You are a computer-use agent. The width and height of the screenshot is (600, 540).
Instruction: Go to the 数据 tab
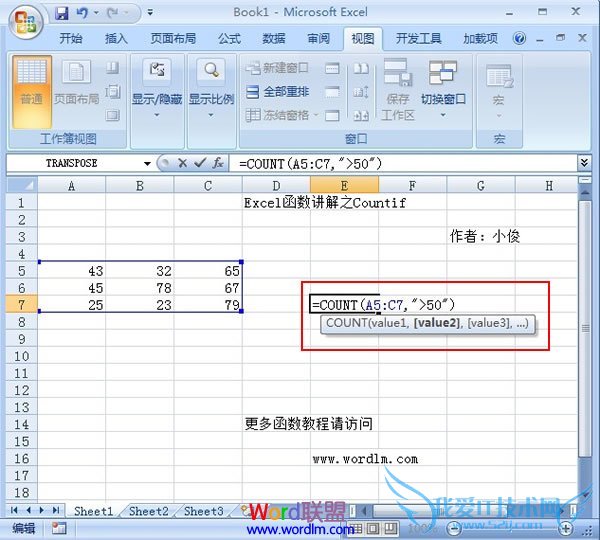pos(274,38)
